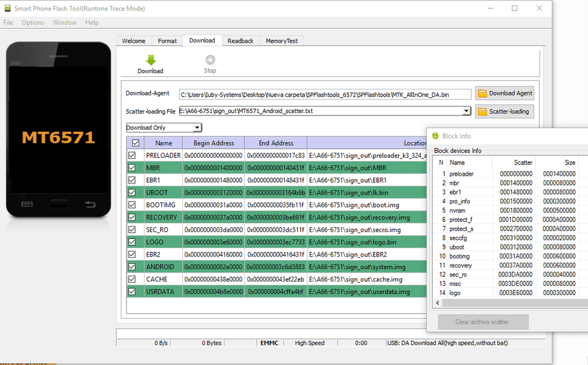This screenshot has width=588, height=365.
Task: Click the Android icon in Block Info title
Action: pos(435,136)
